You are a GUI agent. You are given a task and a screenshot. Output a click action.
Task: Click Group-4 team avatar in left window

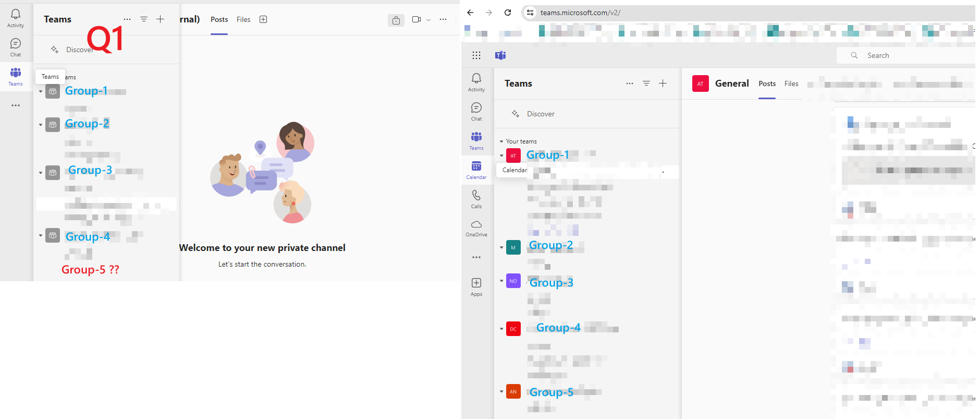pyautogui.click(x=53, y=235)
